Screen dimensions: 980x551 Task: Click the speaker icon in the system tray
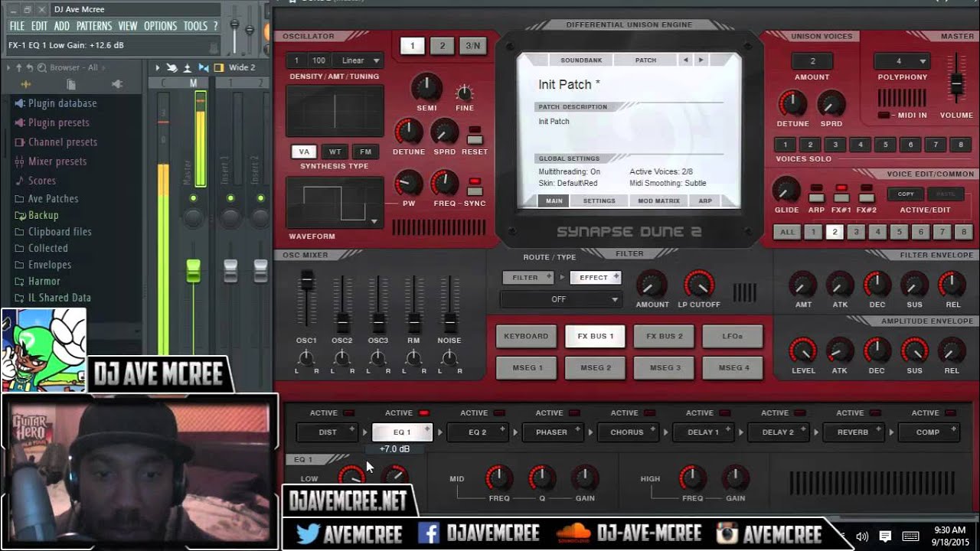[x=863, y=535]
